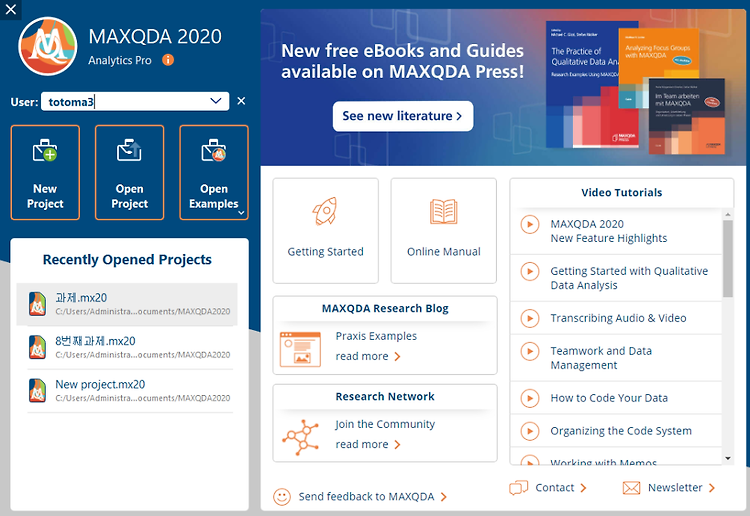This screenshot has width=750, height=516.
Task: Open New project.mx20 from recent list
Action: [x=130, y=391]
